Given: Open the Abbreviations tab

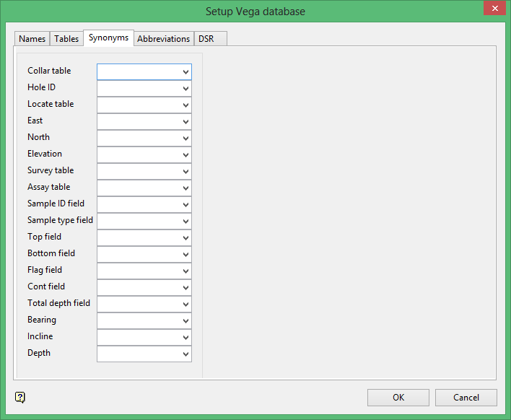Looking at the screenshot, I should [164, 39].
